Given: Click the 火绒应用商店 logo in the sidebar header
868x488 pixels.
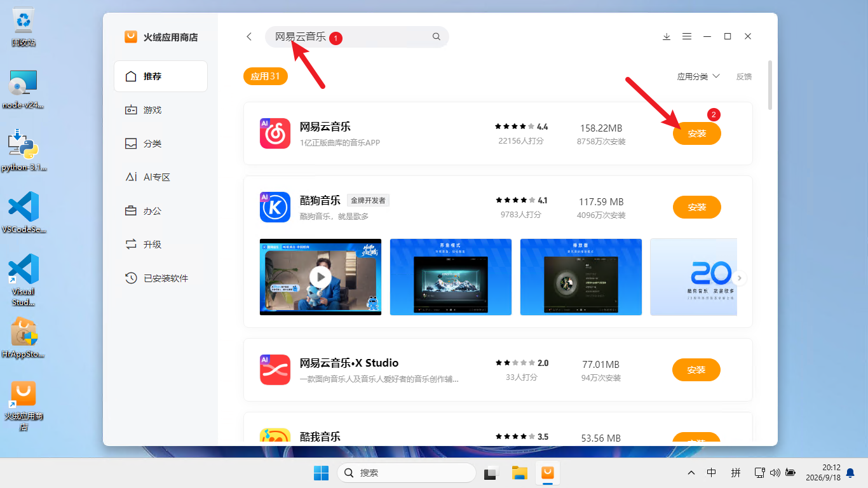Looking at the screenshot, I should (x=131, y=37).
